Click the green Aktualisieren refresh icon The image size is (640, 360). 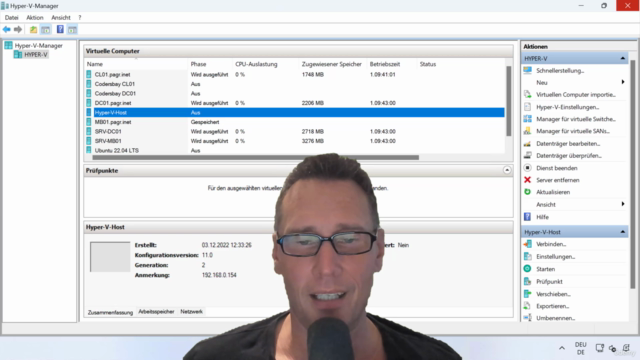(527, 192)
